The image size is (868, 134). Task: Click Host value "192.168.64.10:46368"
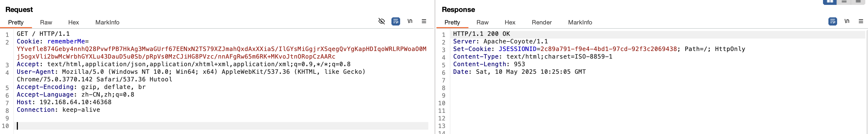coord(75,102)
